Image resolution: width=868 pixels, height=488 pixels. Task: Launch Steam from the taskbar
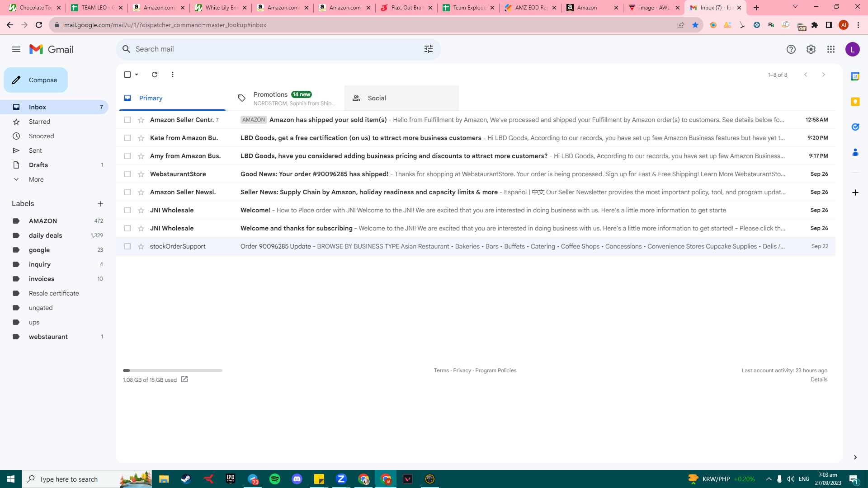click(x=186, y=479)
